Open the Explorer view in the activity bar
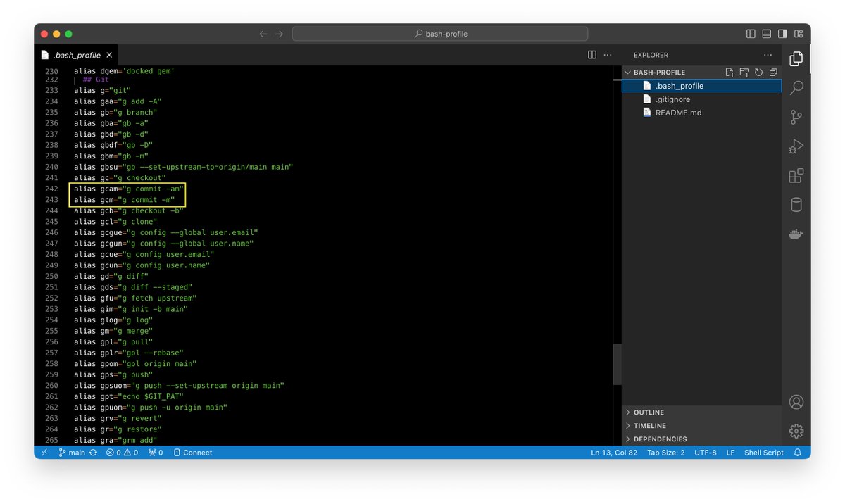Image resolution: width=845 pixels, height=504 pixels. (x=796, y=59)
